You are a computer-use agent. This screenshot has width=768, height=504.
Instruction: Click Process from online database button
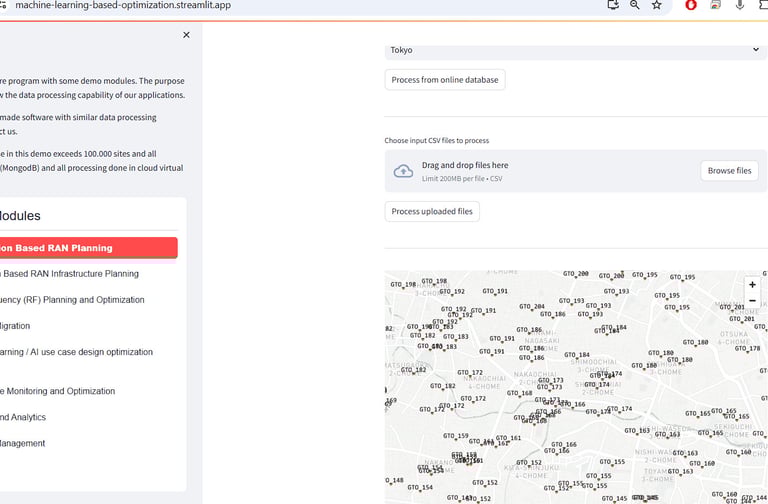pyautogui.click(x=445, y=80)
